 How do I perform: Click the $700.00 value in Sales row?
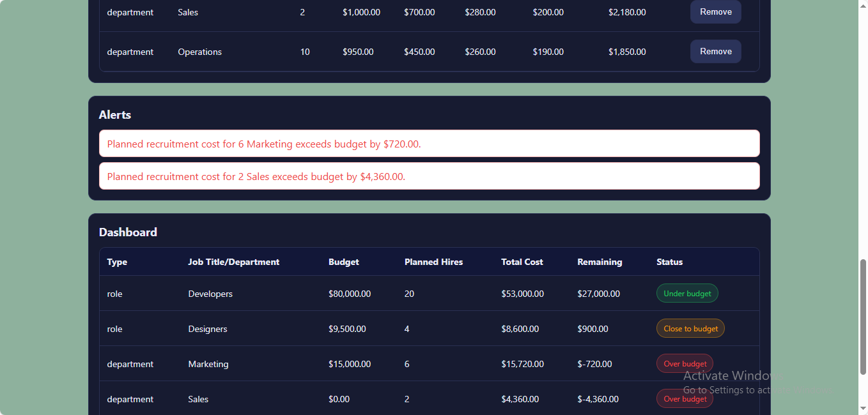419,12
